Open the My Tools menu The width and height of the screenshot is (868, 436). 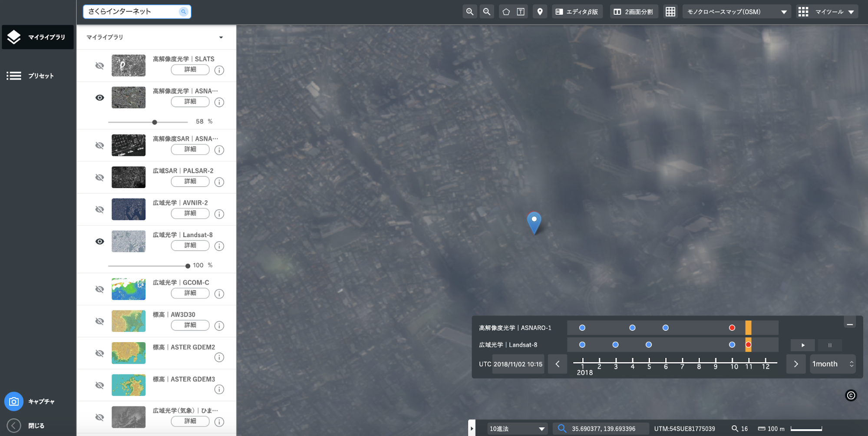827,12
